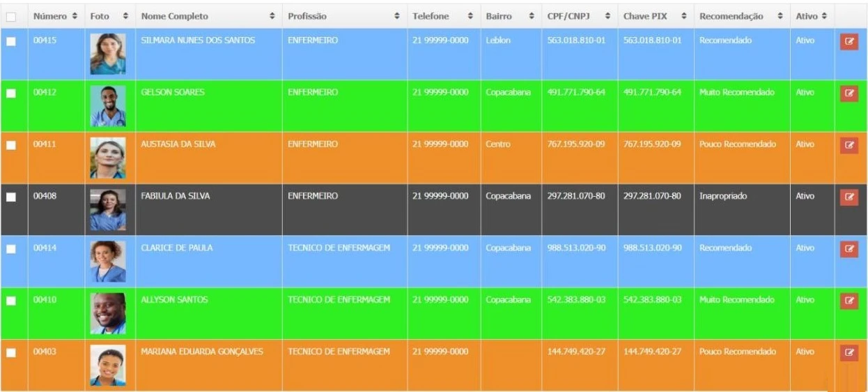Sort by Ativo column header
Viewport: 868px width, 392px height.
point(812,16)
